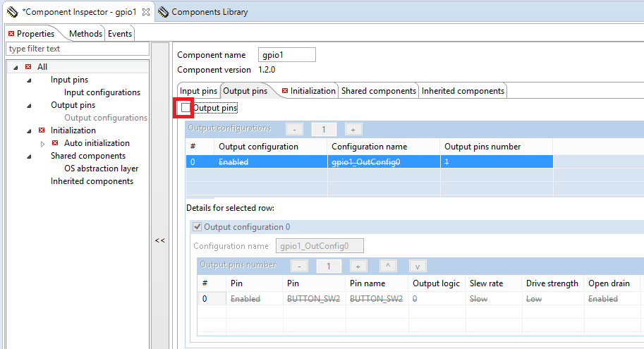Click the Component name input field
This screenshot has width=644, height=349.
pyautogui.click(x=287, y=55)
